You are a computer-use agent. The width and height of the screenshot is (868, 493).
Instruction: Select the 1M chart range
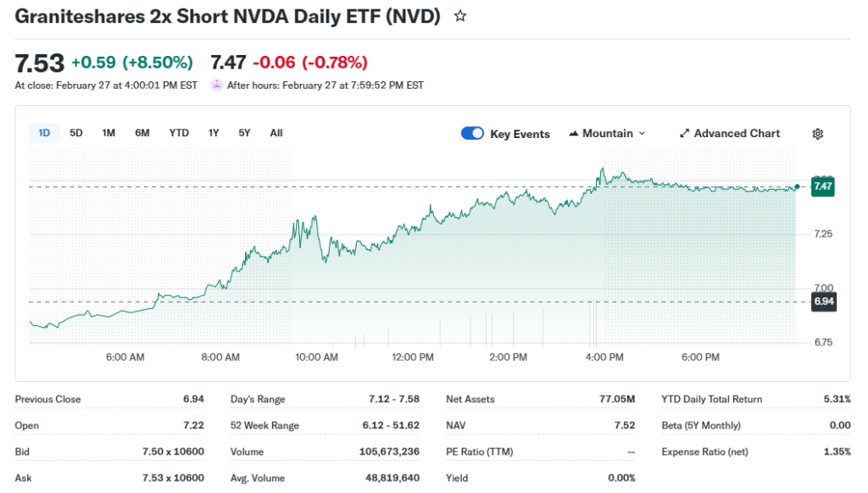pos(108,133)
